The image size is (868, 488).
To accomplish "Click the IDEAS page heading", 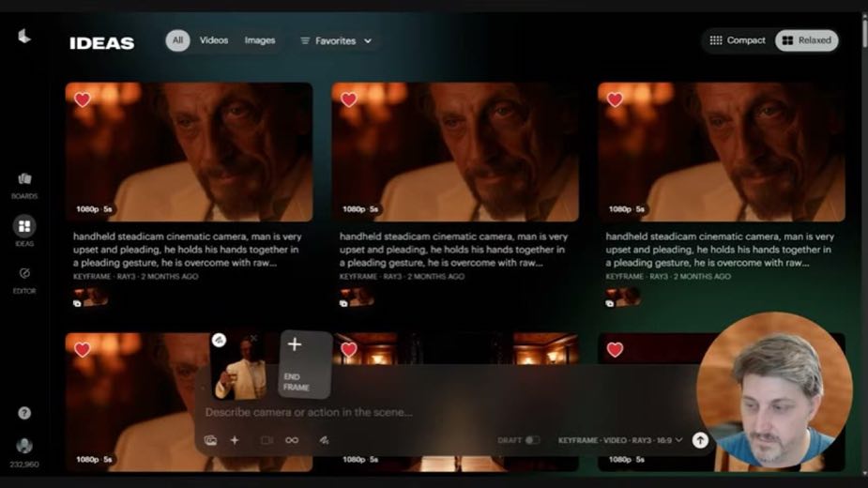I will [102, 43].
